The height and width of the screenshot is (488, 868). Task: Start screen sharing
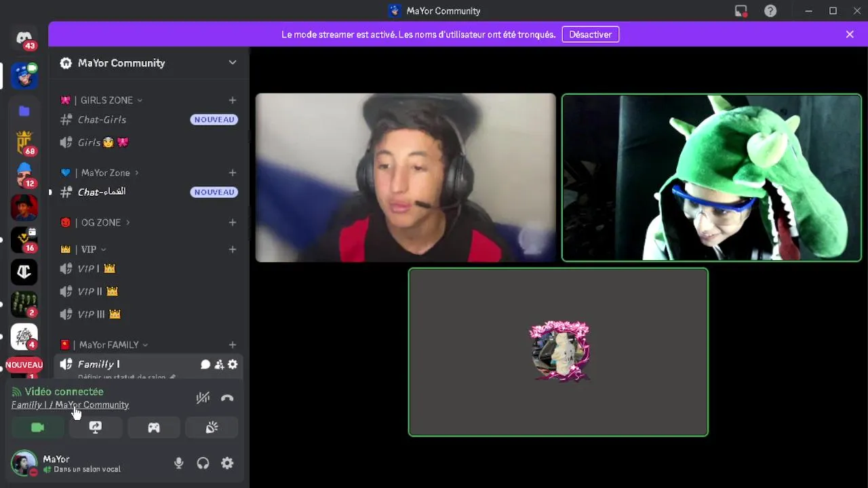pos(96,428)
